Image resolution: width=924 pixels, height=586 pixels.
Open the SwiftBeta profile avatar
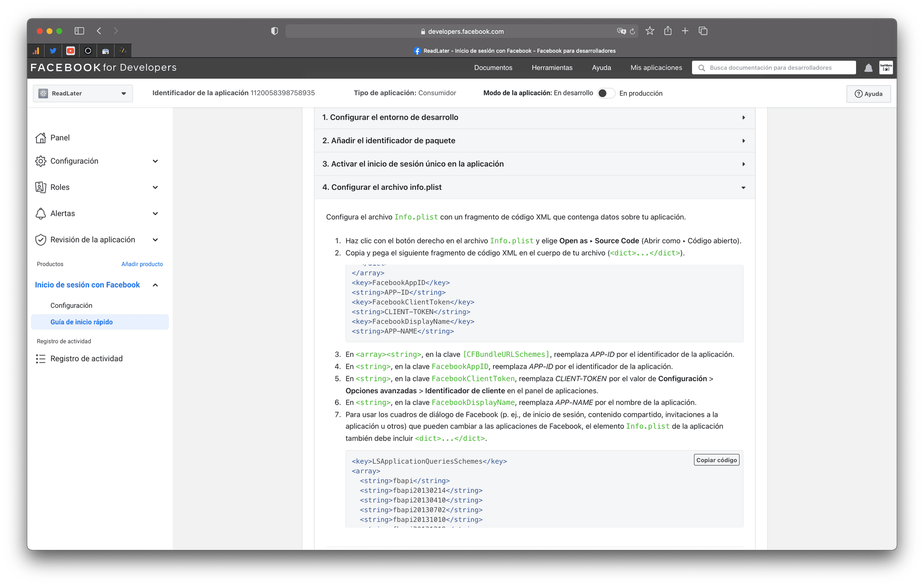tap(886, 67)
